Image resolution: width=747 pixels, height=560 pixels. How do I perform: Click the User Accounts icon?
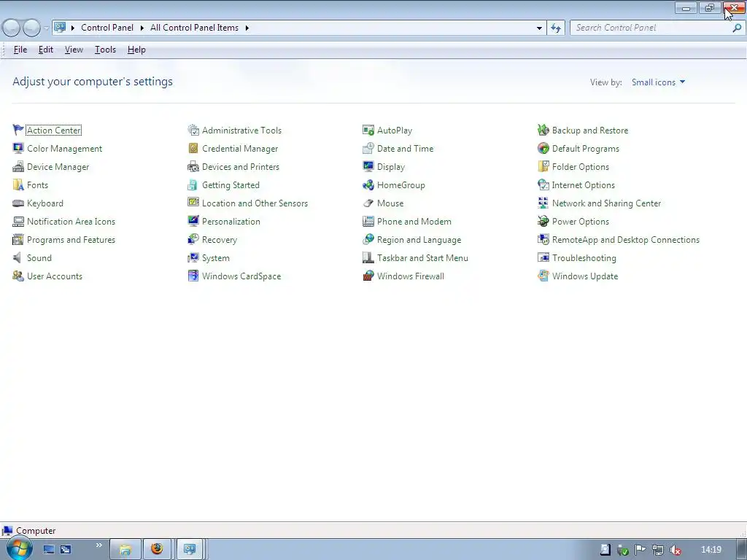click(18, 276)
